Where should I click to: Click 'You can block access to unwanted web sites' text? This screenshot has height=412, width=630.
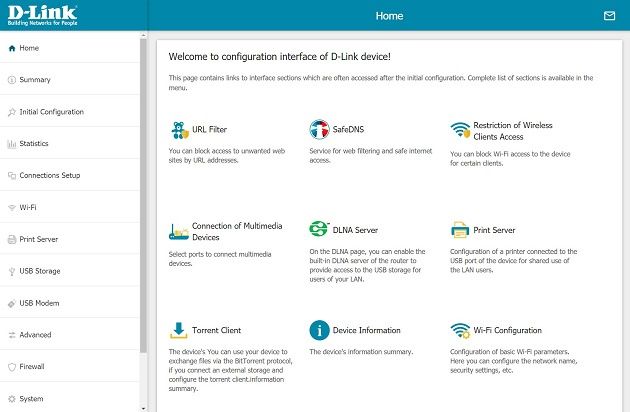click(x=227, y=156)
